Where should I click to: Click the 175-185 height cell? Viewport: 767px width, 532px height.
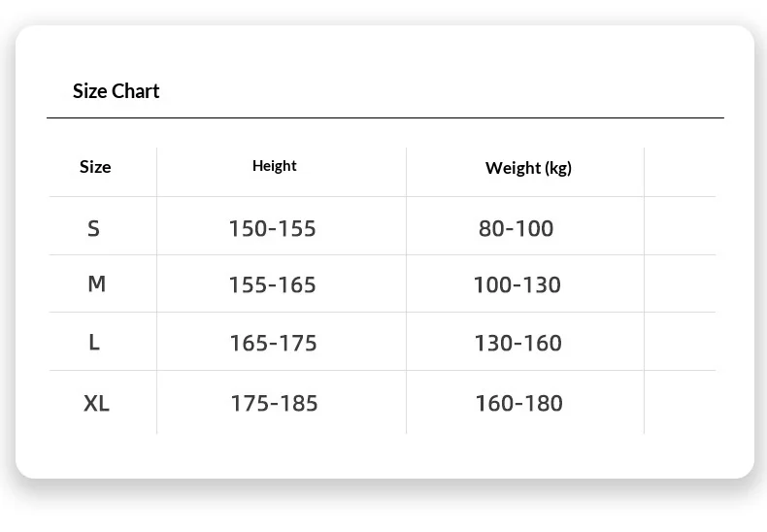(274, 403)
